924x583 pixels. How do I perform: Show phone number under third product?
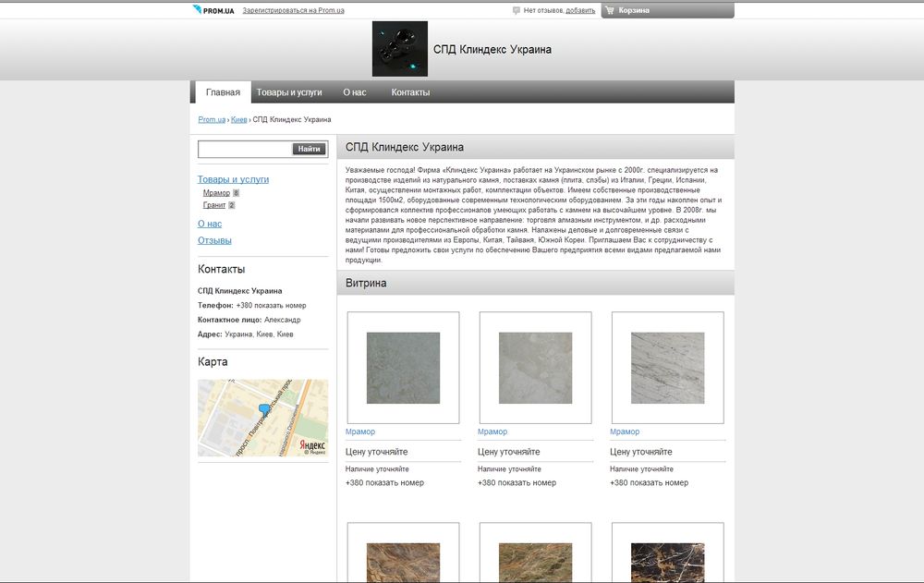(649, 483)
